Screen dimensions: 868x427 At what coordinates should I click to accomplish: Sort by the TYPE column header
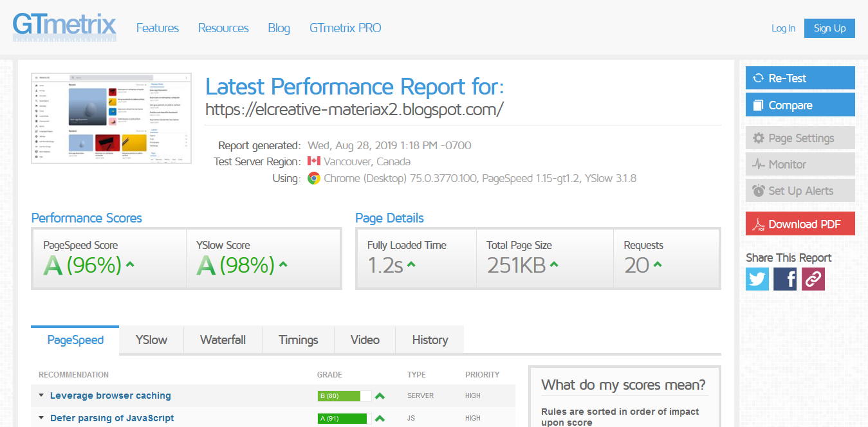coord(416,374)
